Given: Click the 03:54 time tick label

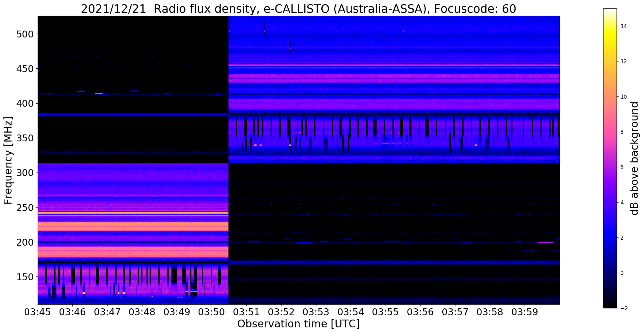Looking at the screenshot, I should point(351,312).
